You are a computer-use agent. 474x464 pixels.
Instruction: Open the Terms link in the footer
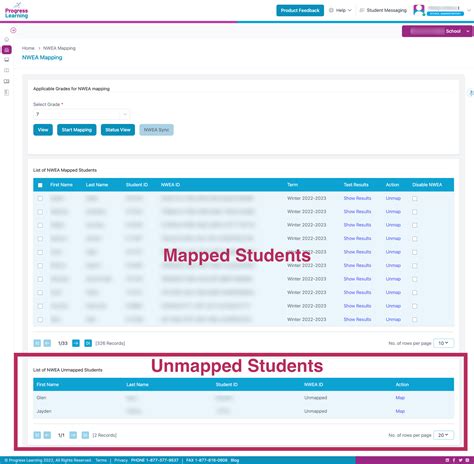coord(101,460)
